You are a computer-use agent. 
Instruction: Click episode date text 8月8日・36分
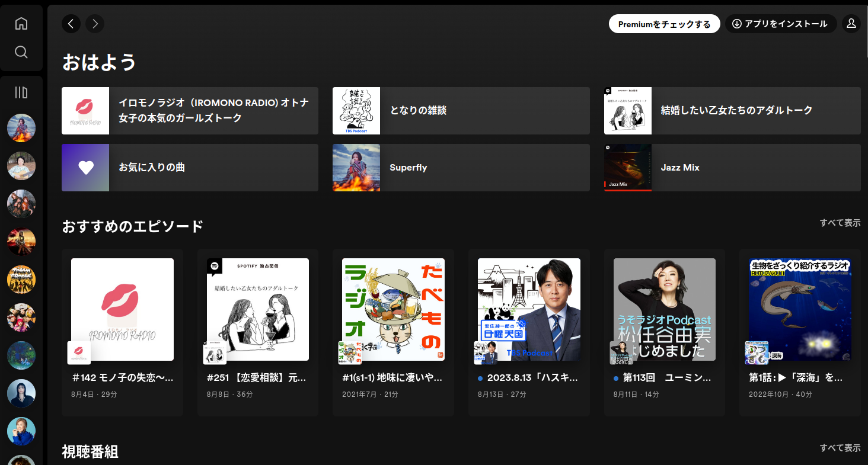pyautogui.click(x=230, y=394)
